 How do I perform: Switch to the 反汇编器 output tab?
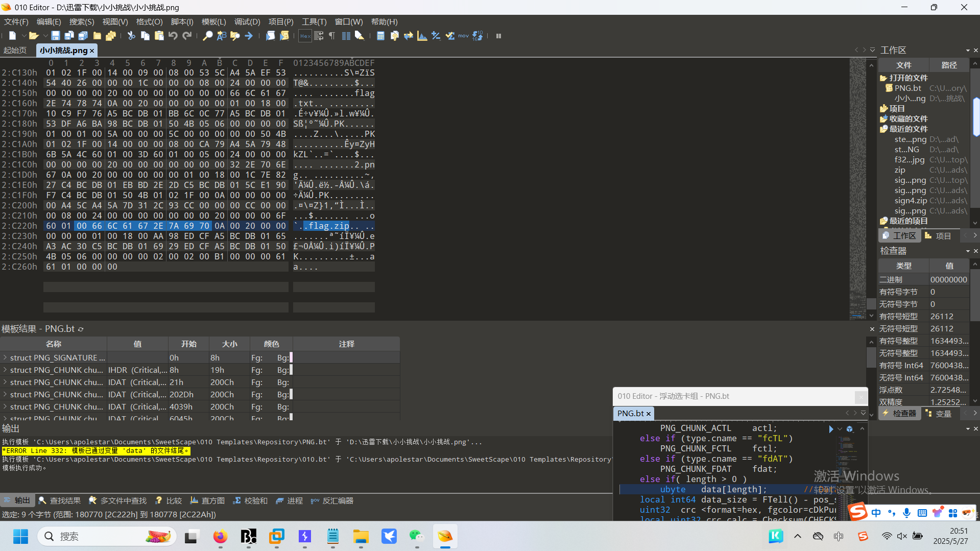332,500
